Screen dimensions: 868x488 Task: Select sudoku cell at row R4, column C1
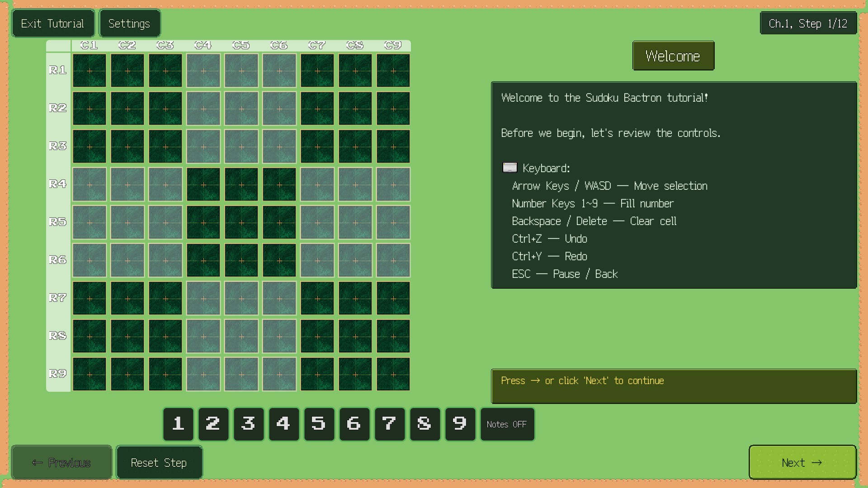(90, 184)
